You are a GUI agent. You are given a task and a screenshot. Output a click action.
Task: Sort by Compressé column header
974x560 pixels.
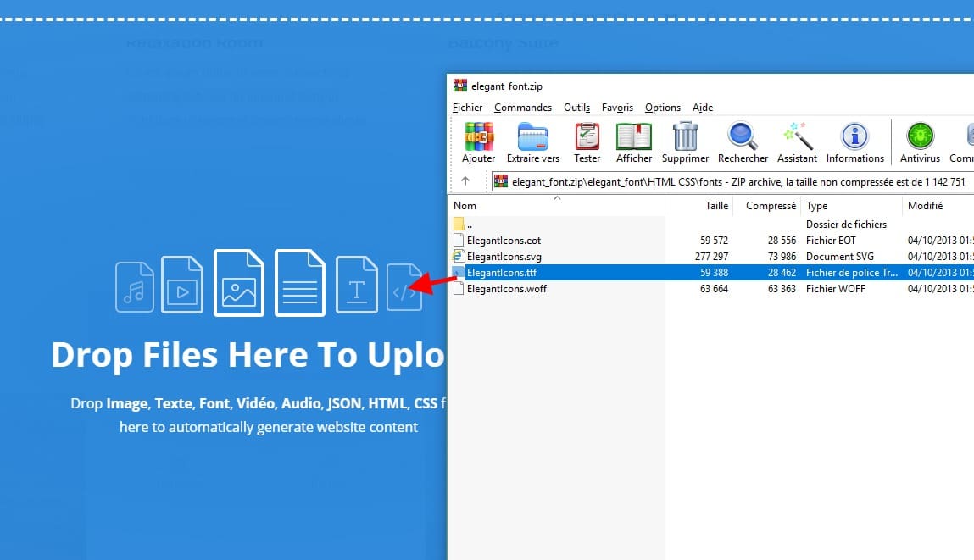point(771,206)
